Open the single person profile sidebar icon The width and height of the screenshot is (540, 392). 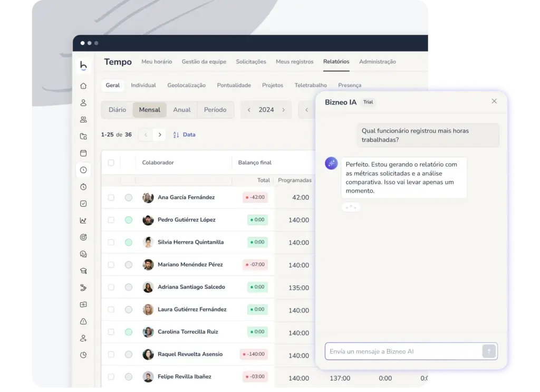tap(83, 103)
